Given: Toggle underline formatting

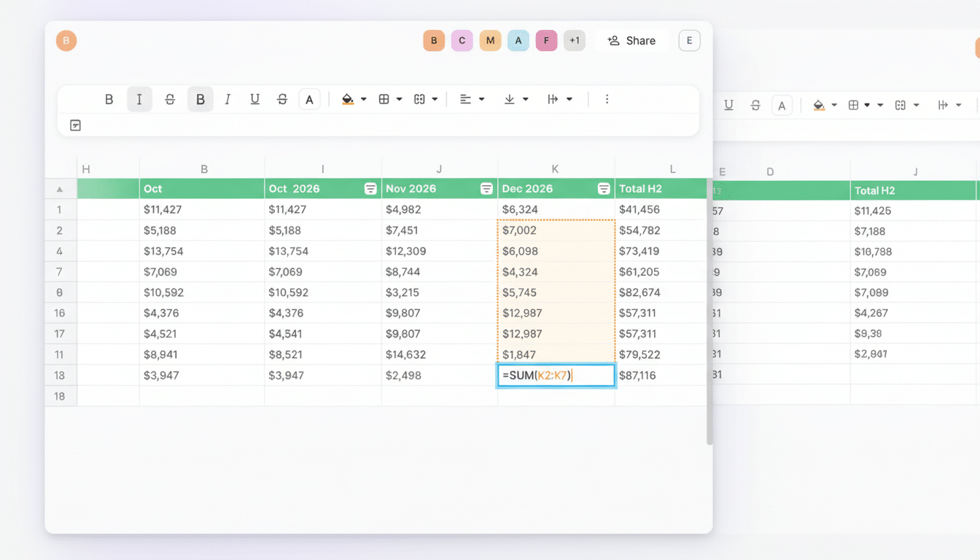Looking at the screenshot, I should [x=254, y=99].
